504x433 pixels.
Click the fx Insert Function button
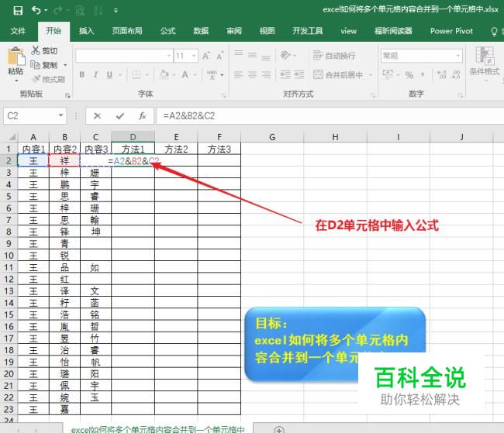click(x=143, y=116)
